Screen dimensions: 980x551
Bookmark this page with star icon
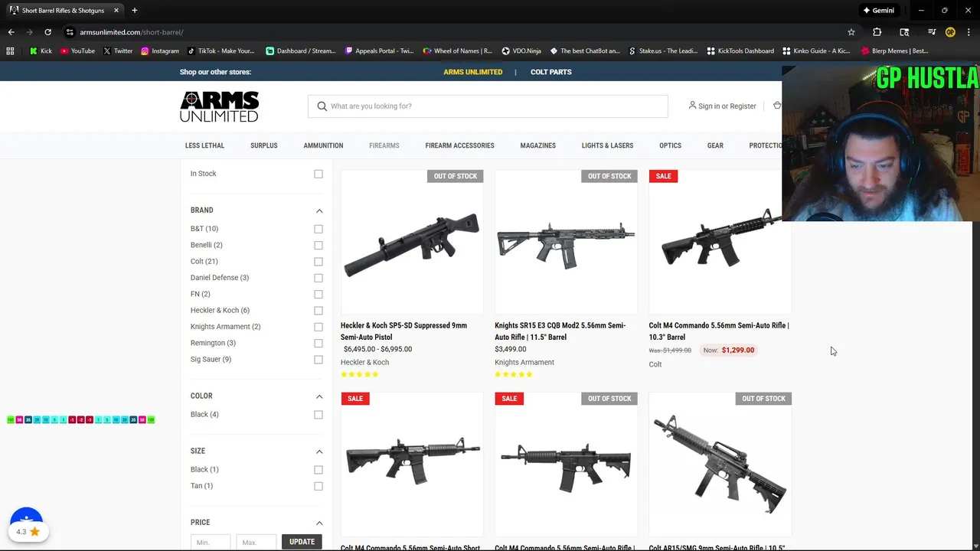coord(851,32)
